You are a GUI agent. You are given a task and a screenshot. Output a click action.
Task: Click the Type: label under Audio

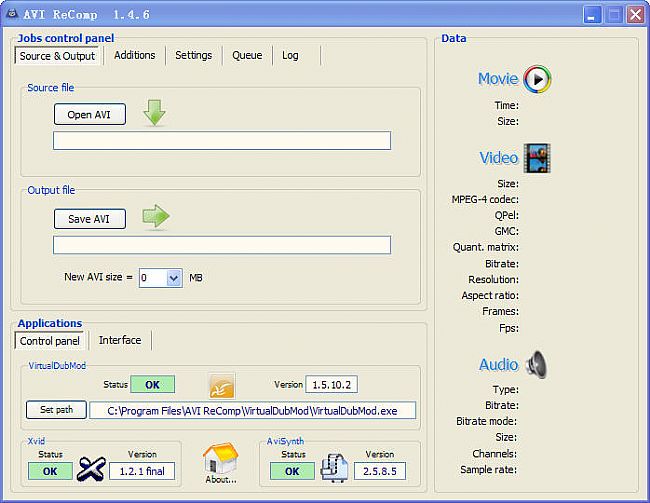click(506, 389)
